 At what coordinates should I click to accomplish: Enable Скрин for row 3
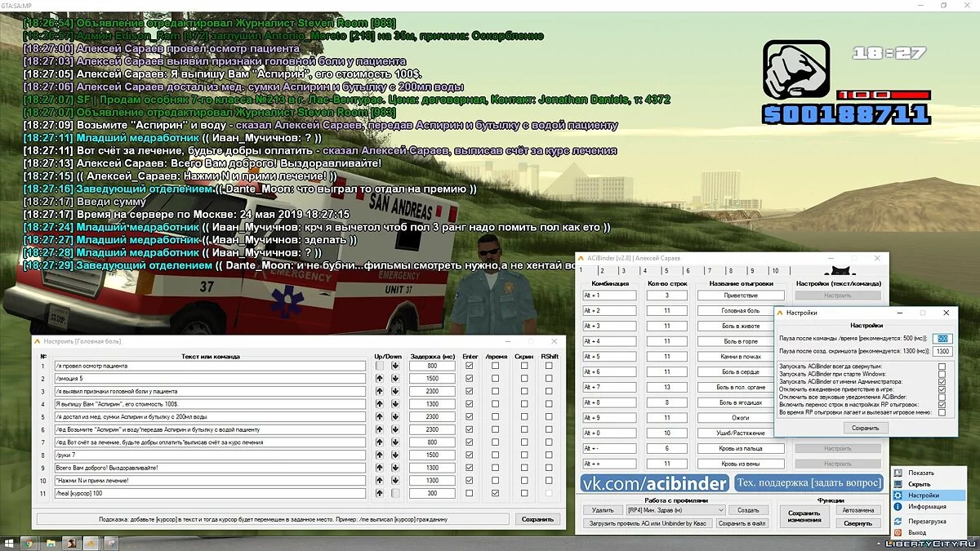point(524,392)
